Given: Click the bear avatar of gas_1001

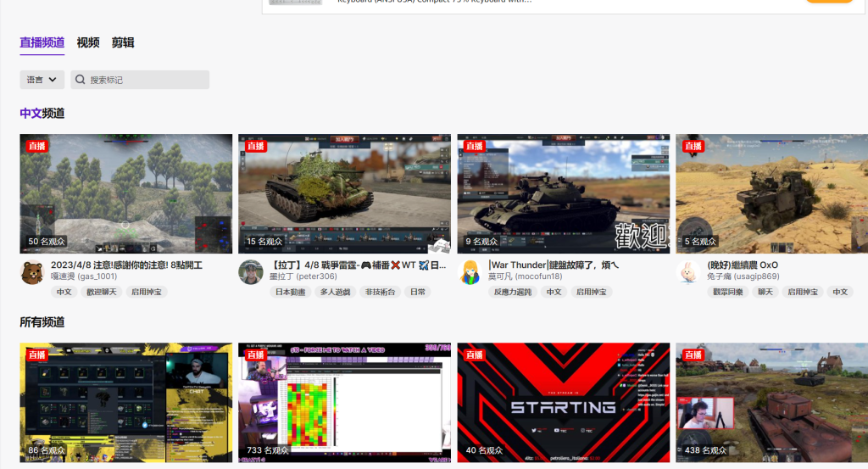Looking at the screenshot, I should [32, 272].
